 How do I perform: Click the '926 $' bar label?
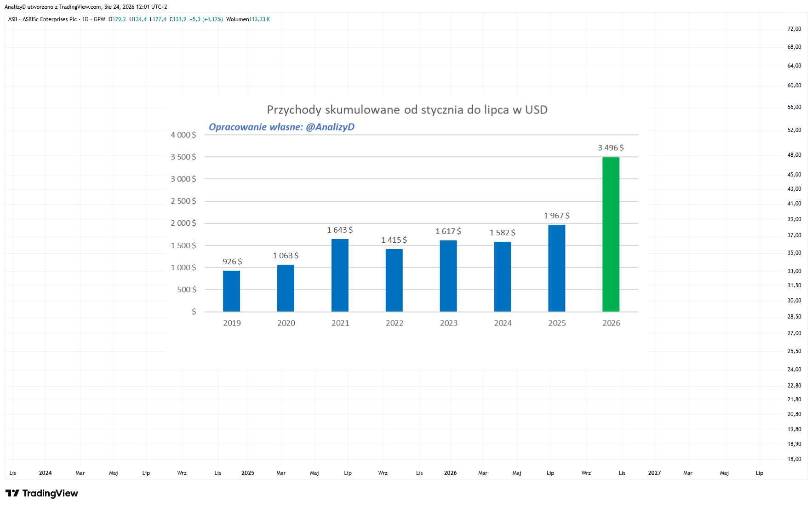(x=232, y=262)
